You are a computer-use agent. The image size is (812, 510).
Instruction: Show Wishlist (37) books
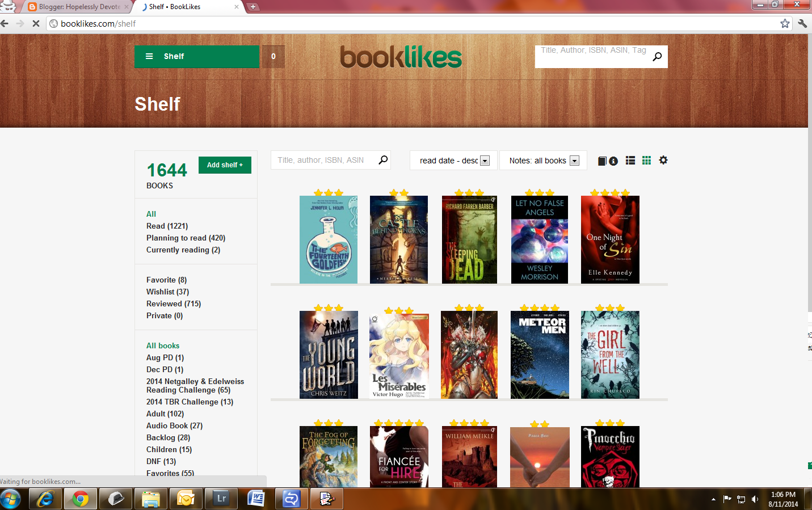167,292
